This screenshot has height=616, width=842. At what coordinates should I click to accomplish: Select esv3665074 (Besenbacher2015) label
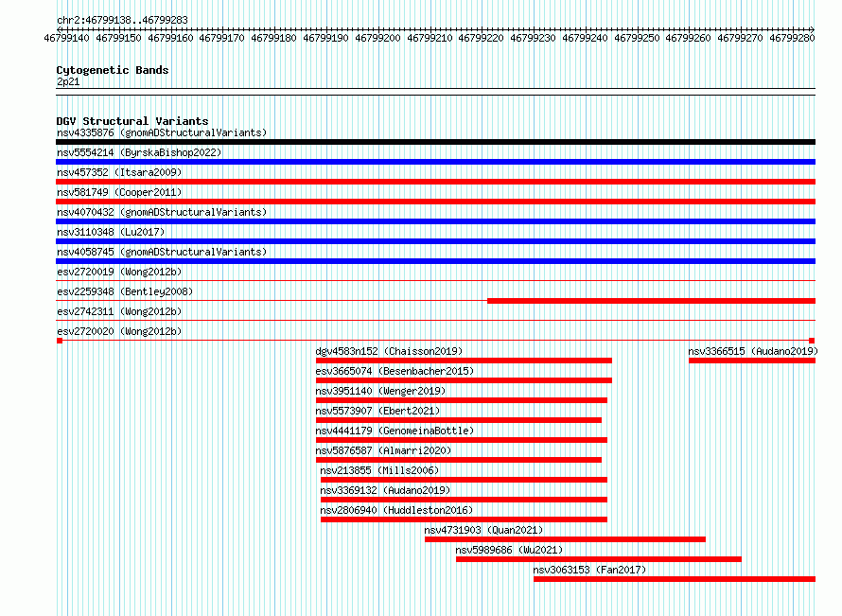pos(395,371)
